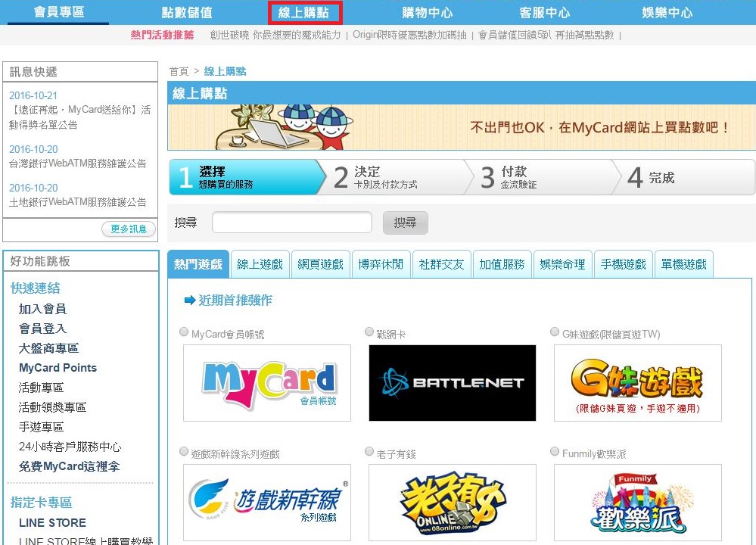756x545 pixels.
Task: Click step 3 付款 in the progress bar
Action: coord(543,177)
